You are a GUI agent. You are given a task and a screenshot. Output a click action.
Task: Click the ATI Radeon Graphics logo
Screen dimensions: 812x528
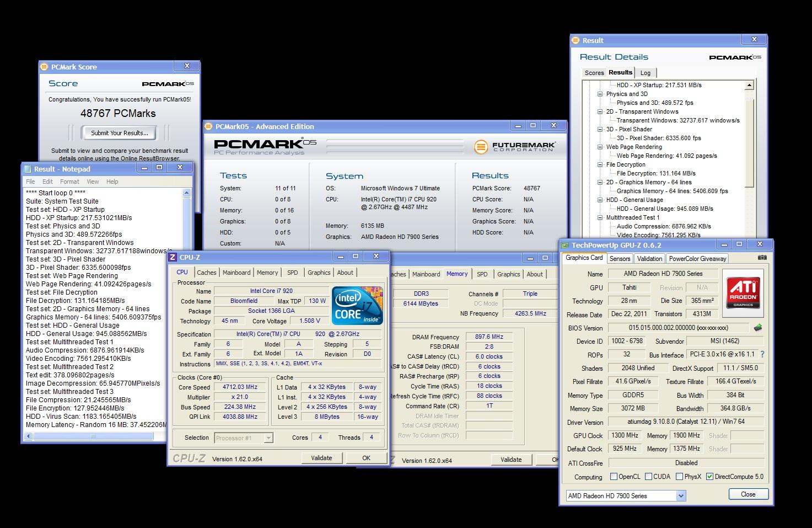pyautogui.click(x=743, y=292)
